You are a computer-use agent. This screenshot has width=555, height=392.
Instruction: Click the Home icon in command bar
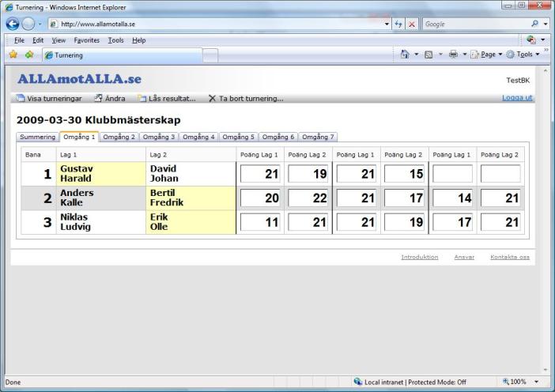(x=404, y=55)
